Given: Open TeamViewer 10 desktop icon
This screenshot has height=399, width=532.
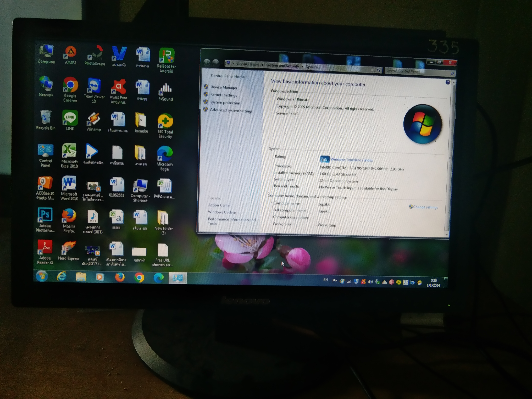Looking at the screenshot, I should [94, 90].
